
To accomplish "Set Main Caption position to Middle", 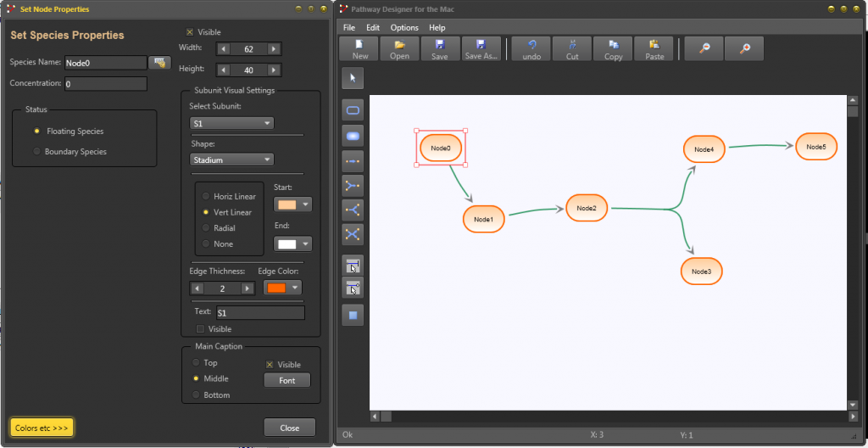I will pyautogui.click(x=196, y=378).
